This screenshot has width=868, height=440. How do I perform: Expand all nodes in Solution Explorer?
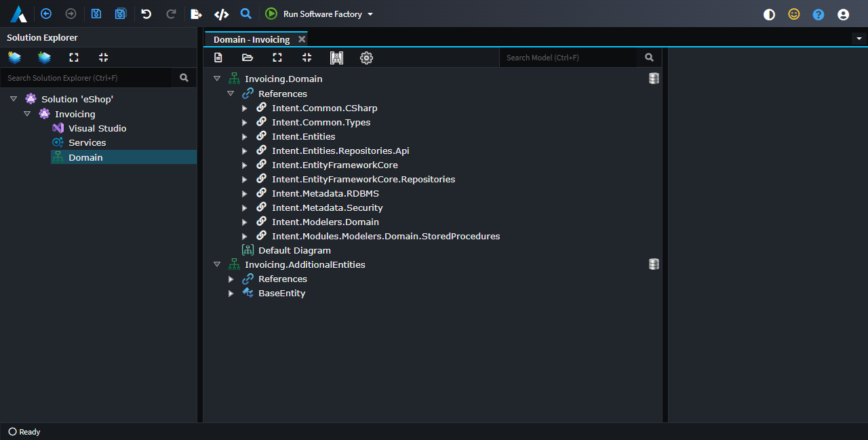click(74, 58)
